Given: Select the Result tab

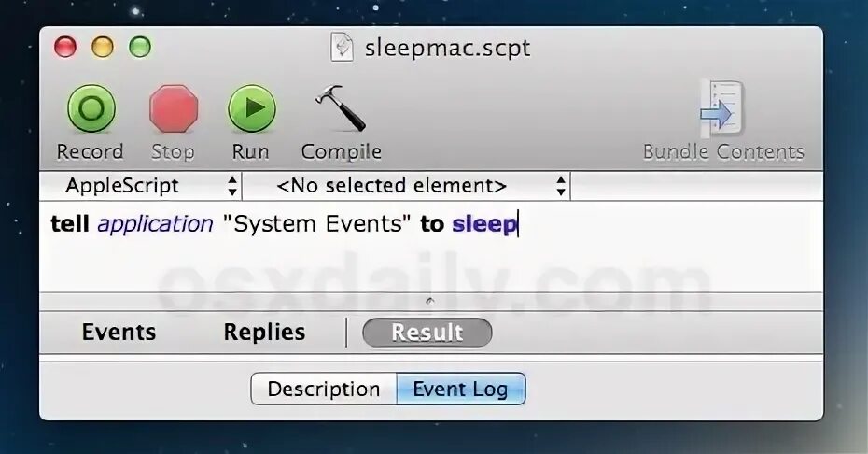Looking at the screenshot, I should click(x=427, y=333).
